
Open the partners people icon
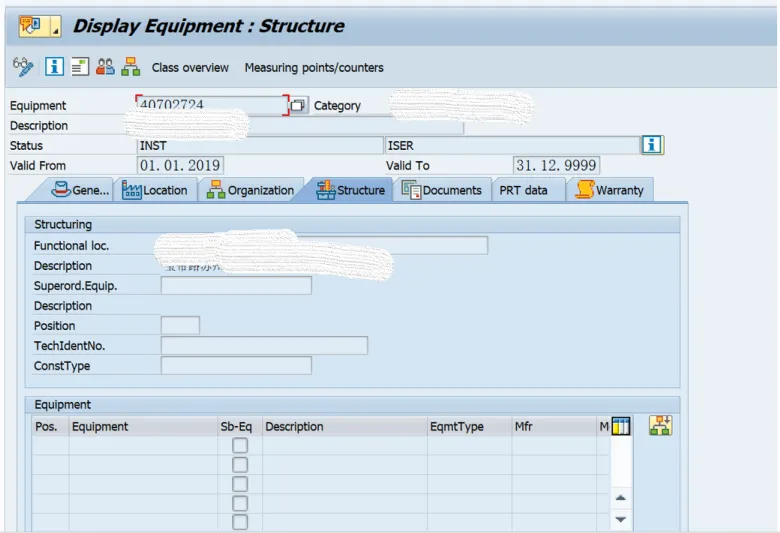point(105,66)
